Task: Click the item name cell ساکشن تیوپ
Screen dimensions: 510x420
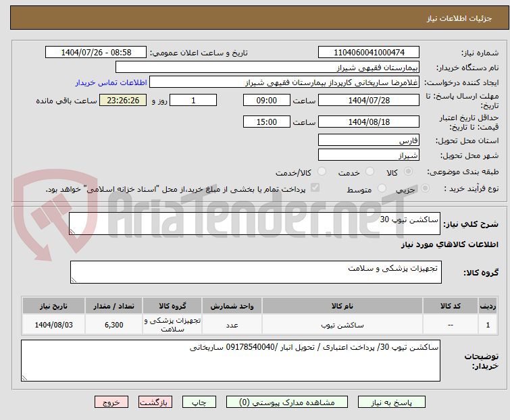Action: coord(342,325)
